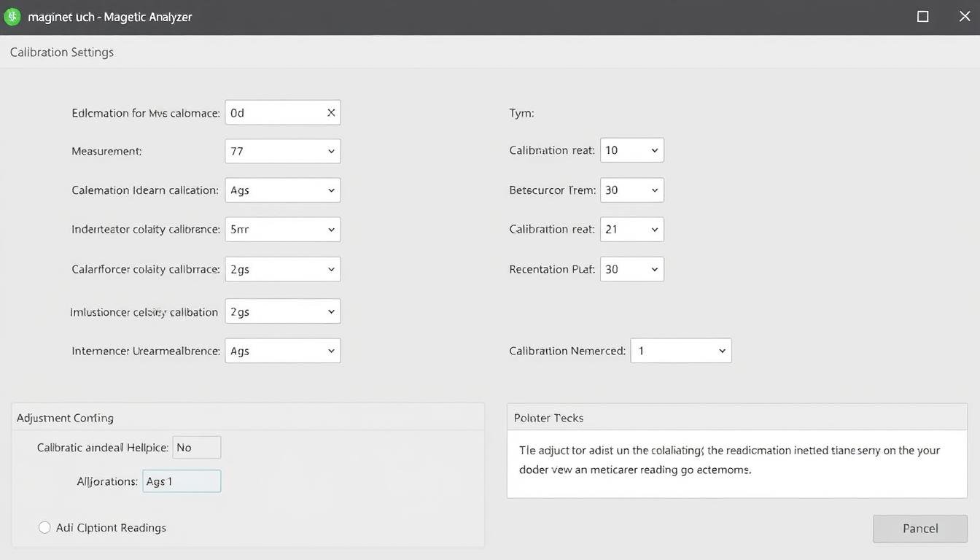This screenshot has width=980, height=560.
Task: Open the first Calibration reat dropdown showing 10
Action: pyautogui.click(x=631, y=150)
